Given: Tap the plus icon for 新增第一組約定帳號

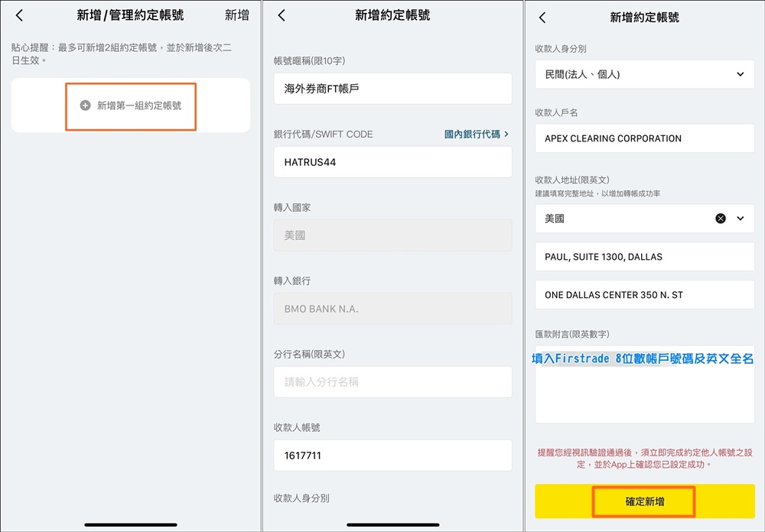Looking at the screenshot, I should [x=86, y=105].
